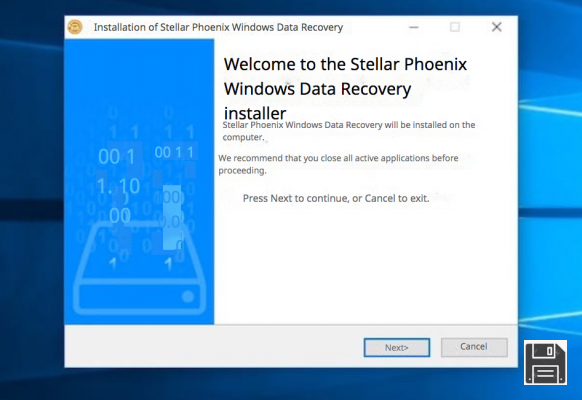Click the 'We recommend that you close' paragraph

pos(338,164)
